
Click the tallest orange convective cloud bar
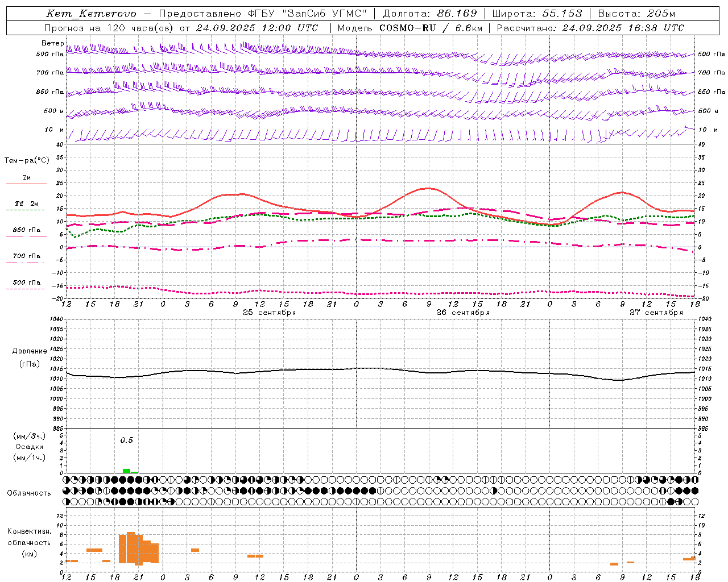pyautogui.click(x=131, y=547)
